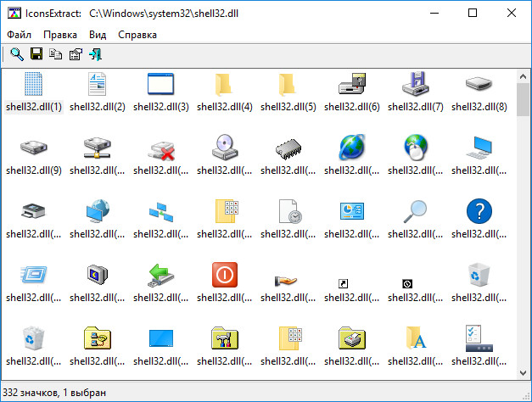Select the sharing hand icon
The height and width of the screenshot is (402, 532).
286,281
